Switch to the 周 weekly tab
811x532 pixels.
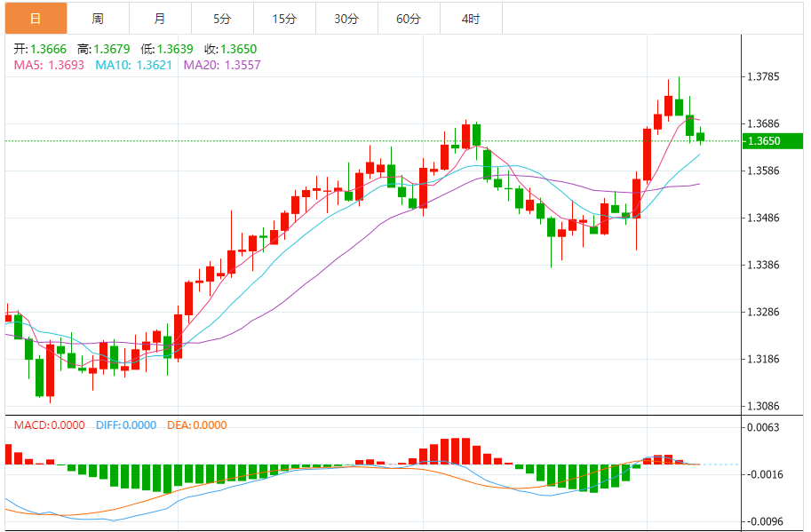pos(98,19)
